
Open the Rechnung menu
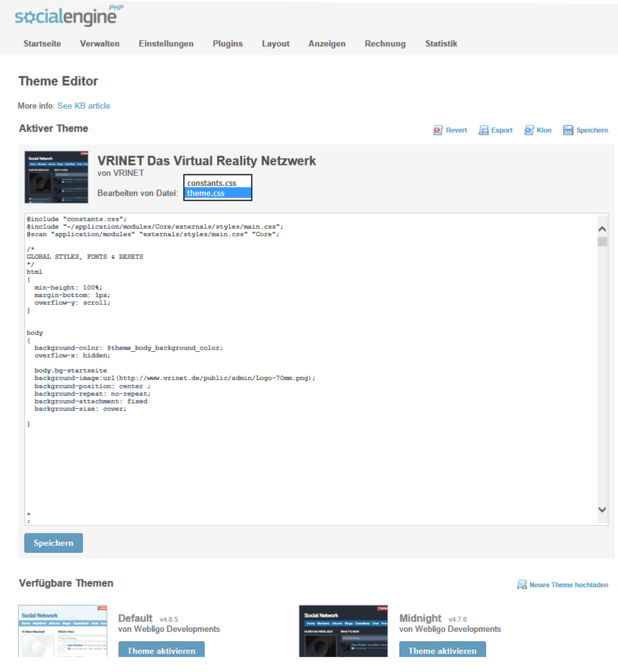point(385,44)
